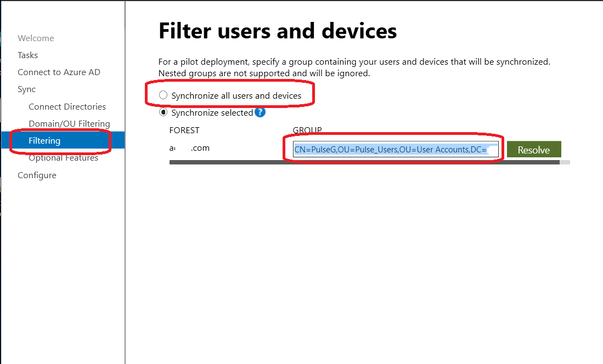Navigate to the Welcome step
603x364 pixels.
(36, 38)
